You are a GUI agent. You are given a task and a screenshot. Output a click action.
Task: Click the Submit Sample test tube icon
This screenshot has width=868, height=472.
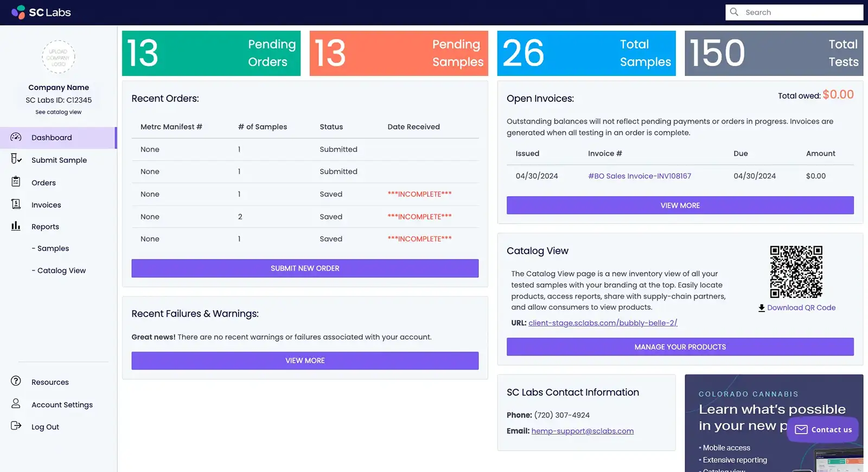click(16, 159)
